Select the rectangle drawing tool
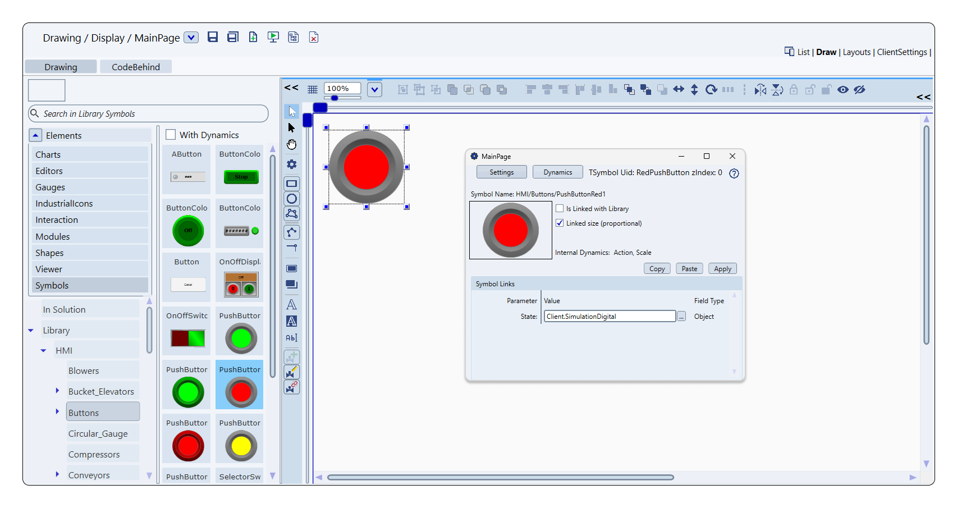The width and height of the screenshot is (980, 508). tap(292, 184)
